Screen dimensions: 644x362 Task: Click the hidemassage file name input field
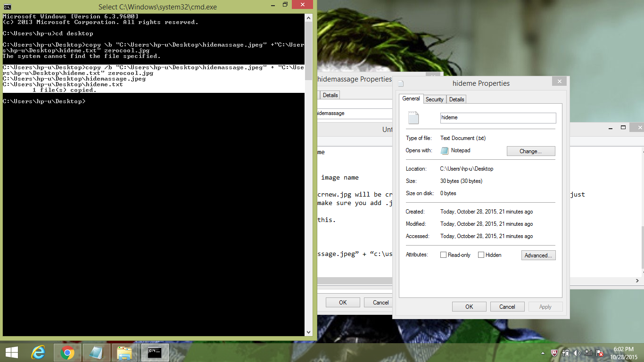click(x=355, y=114)
